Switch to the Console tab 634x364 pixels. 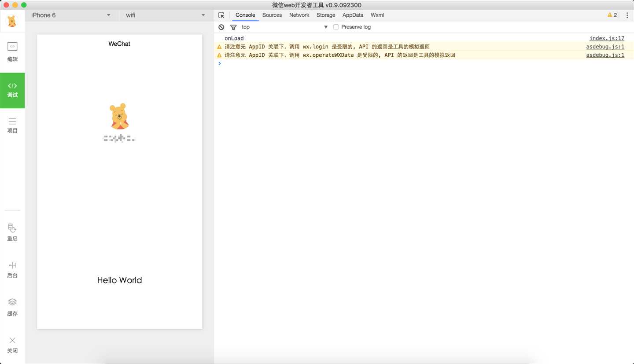click(245, 15)
